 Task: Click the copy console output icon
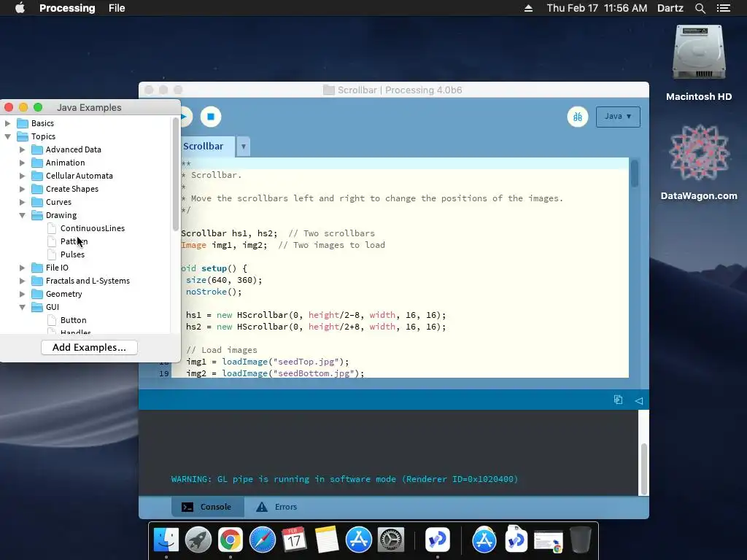click(x=618, y=400)
